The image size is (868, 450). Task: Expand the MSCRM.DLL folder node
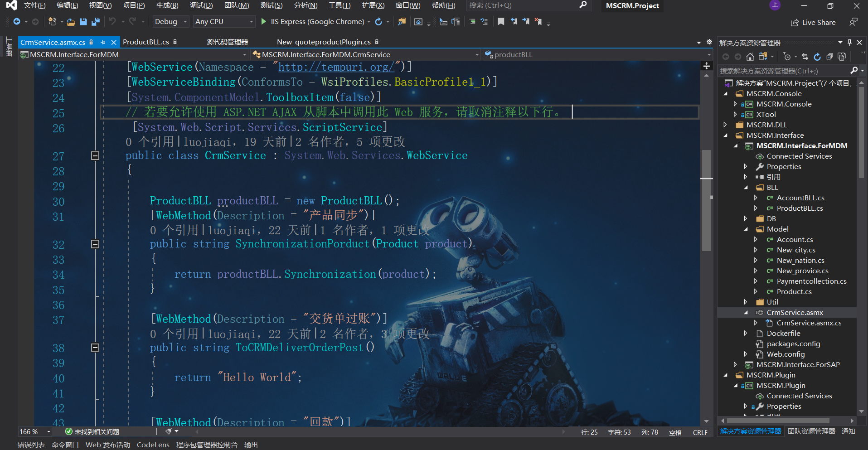click(x=725, y=125)
